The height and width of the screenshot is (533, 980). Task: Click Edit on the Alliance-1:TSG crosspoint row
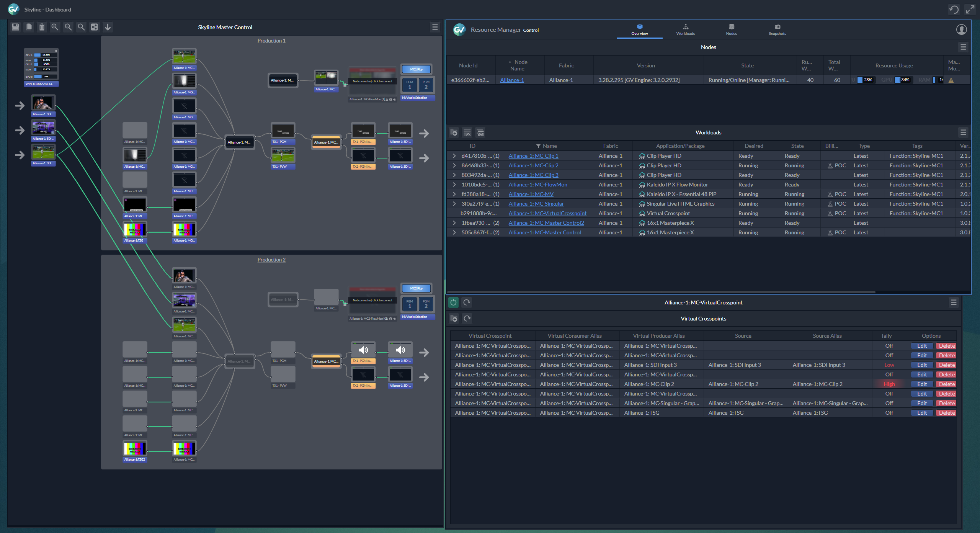pos(922,413)
